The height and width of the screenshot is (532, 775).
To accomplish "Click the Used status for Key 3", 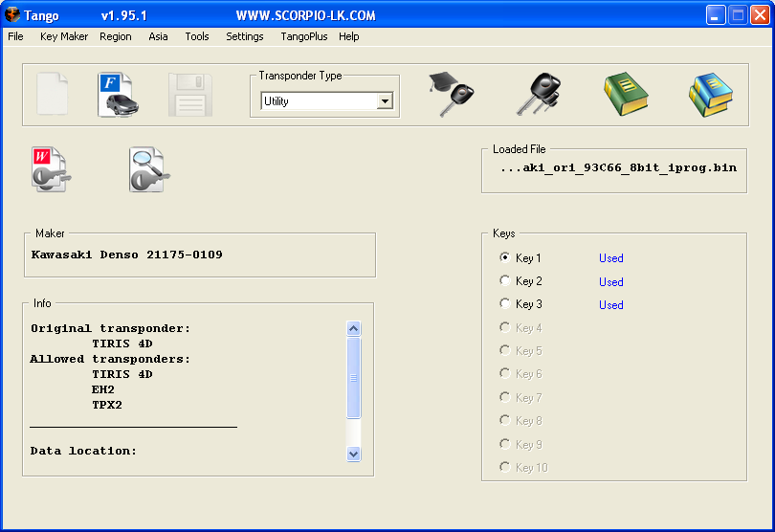I will [610, 305].
